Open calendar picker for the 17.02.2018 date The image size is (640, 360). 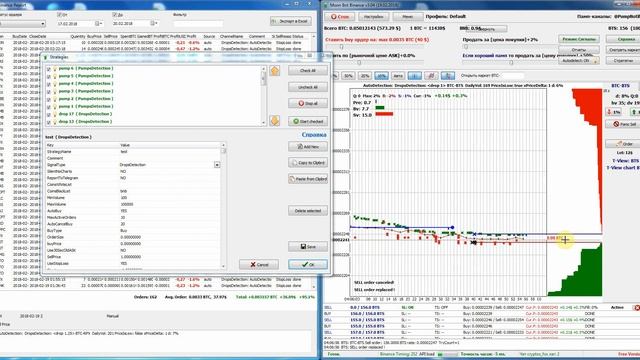[98, 24]
